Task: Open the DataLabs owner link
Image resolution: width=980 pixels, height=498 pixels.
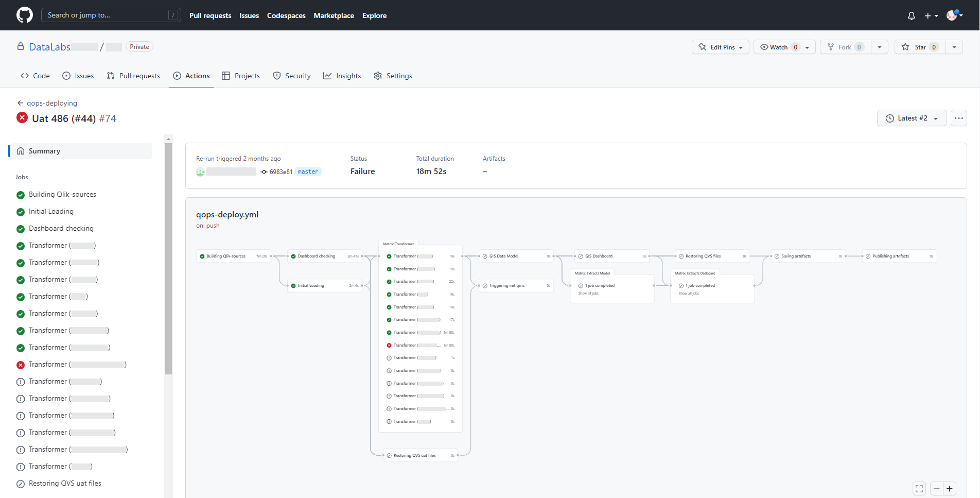Action: [49, 47]
